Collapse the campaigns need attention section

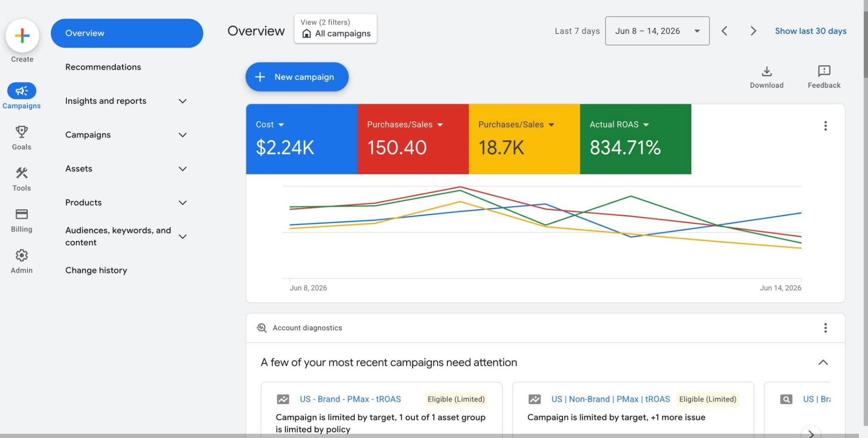click(x=823, y=362)
